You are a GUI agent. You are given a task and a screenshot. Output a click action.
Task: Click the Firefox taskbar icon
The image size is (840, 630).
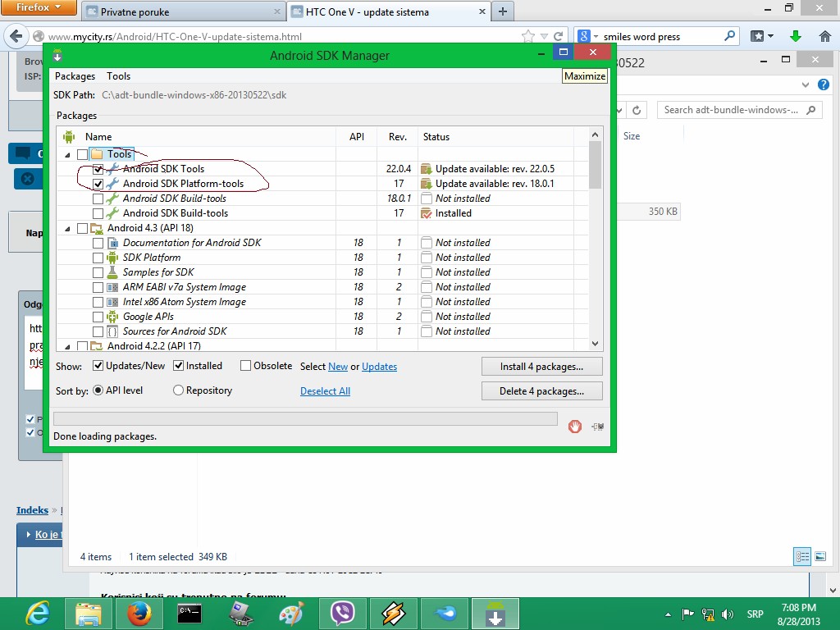139,614
